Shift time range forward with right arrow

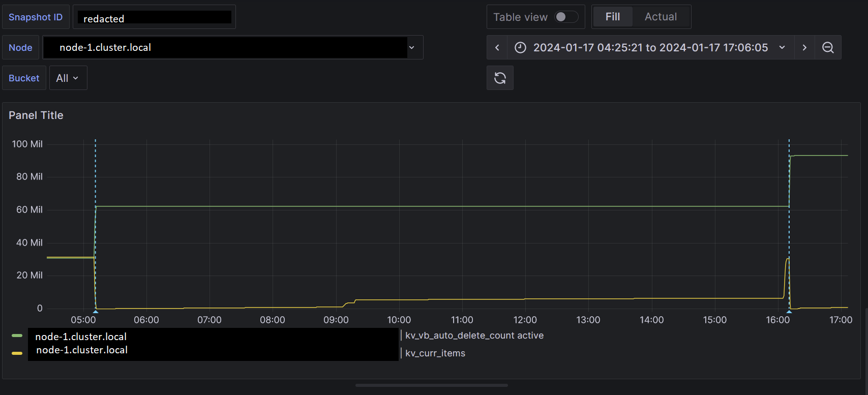coord(804,47)
